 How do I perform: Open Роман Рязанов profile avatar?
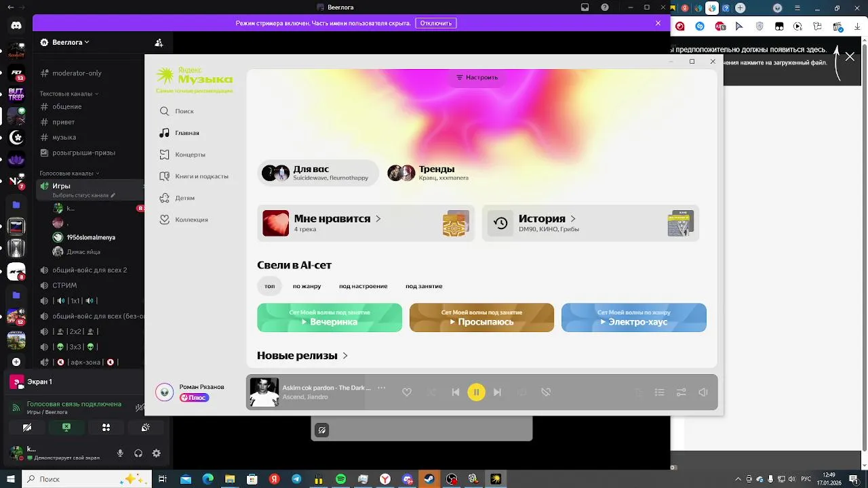pyautogui.click(x=164, y=392)
